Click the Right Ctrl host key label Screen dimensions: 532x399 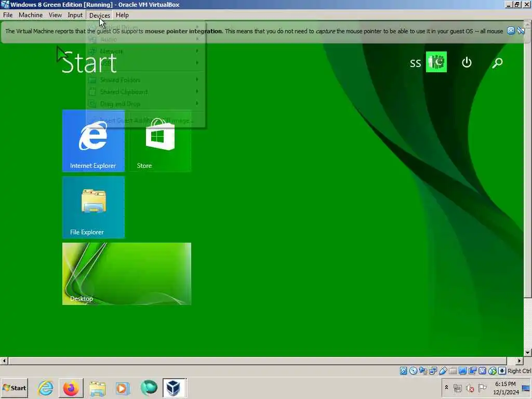coord(520,371)
